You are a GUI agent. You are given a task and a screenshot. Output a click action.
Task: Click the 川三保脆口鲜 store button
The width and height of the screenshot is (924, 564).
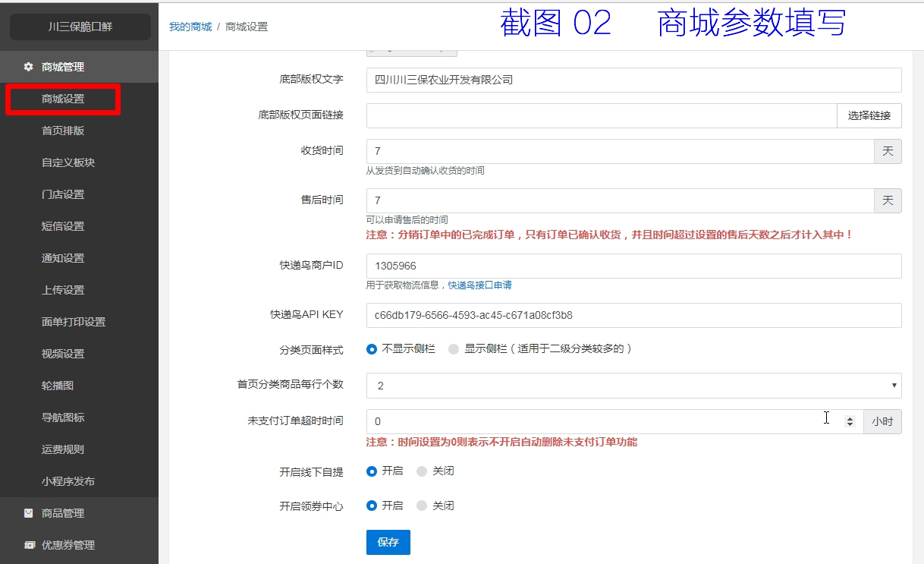[80, 27]
